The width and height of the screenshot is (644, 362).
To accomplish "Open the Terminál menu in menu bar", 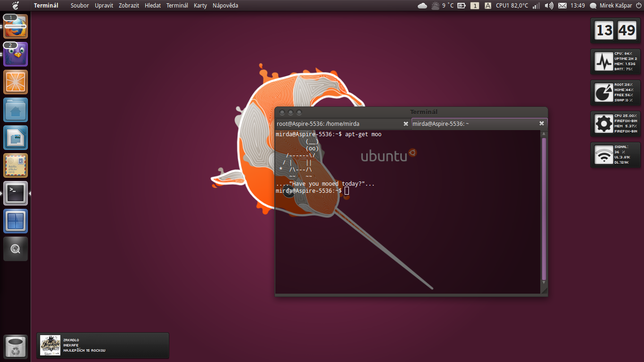I will [177, 6].
